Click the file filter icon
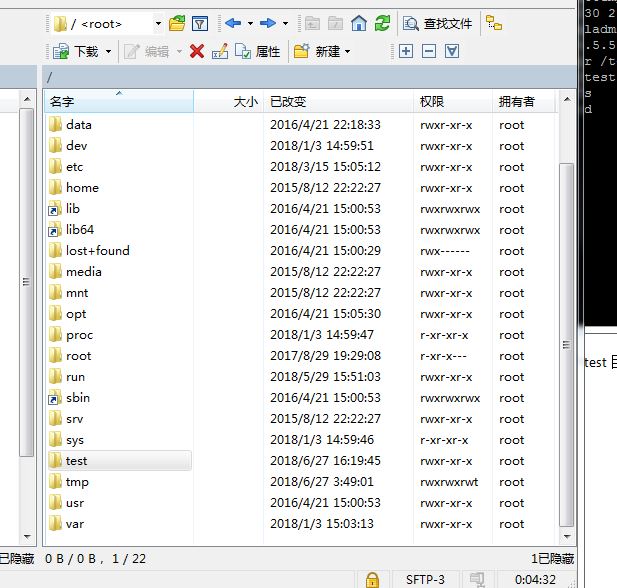Viewport: 617px width, 588px height. click(200, 23)
